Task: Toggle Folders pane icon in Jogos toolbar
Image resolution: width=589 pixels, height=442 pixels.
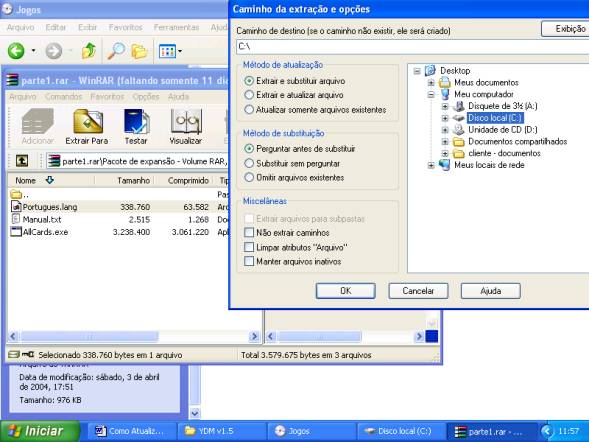Action: 139,51
